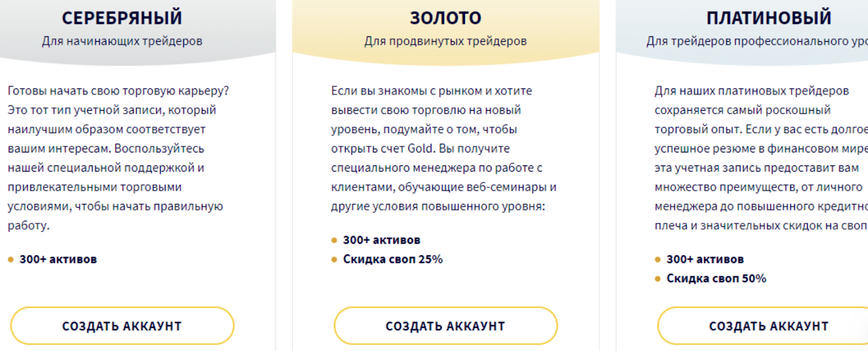Click the 'Скидка своп 50%' feature text
This screenshot has height=351, width=868.
tap(716, 278)
